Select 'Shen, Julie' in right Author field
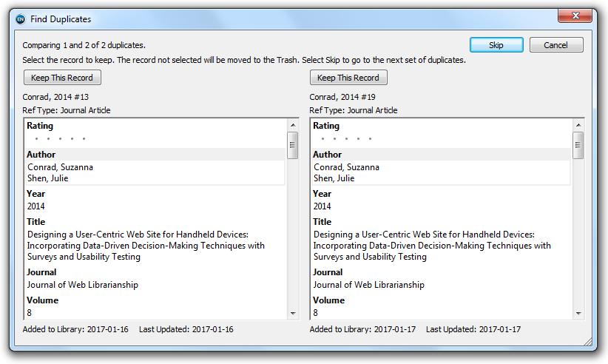 pos(334,178)
